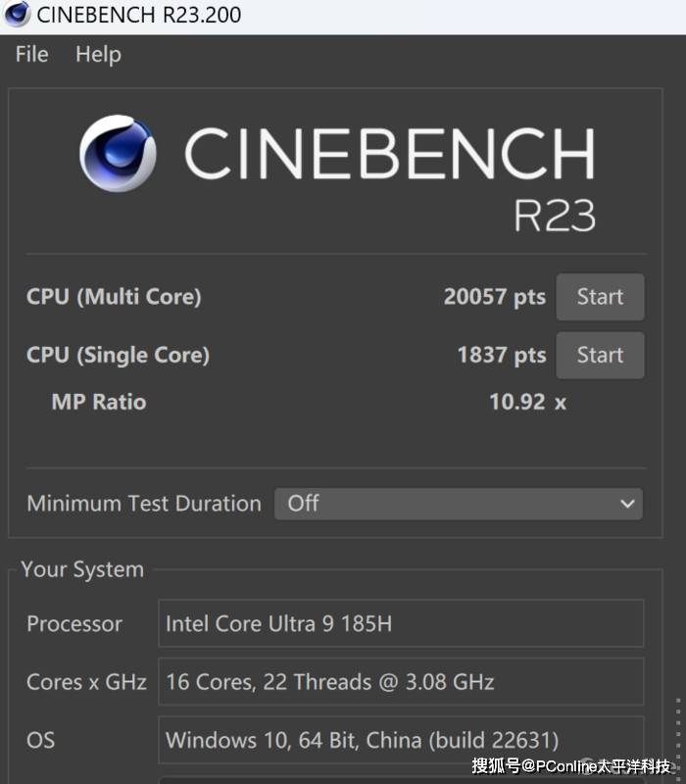
Task: Start the CPU Single Core test
Action: pyautogui.click(x=600, y=355)
